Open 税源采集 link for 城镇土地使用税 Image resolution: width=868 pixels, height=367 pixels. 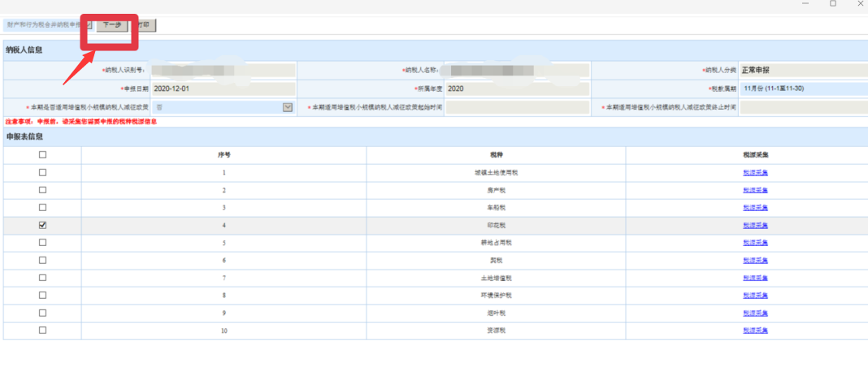point(755,172)
